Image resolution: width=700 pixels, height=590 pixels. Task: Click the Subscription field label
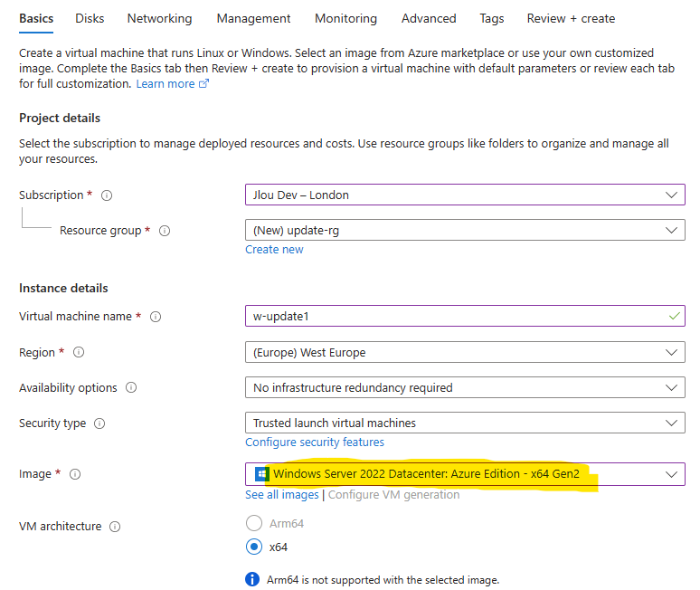(52, 195)
